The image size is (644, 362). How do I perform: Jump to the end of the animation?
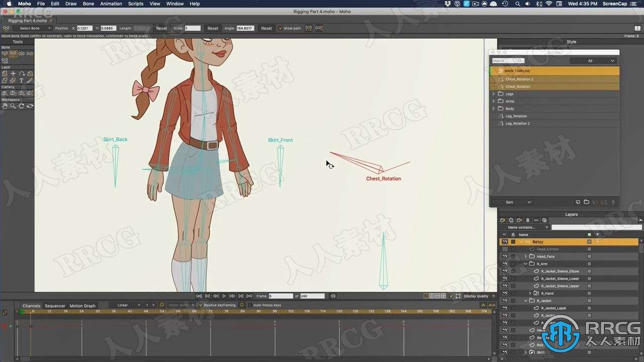(x=250, y=296)
